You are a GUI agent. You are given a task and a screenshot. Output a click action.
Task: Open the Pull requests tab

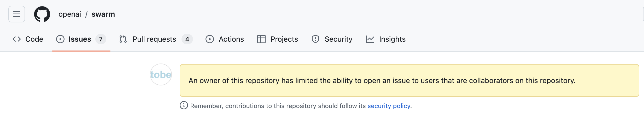(x=154, y=39)
